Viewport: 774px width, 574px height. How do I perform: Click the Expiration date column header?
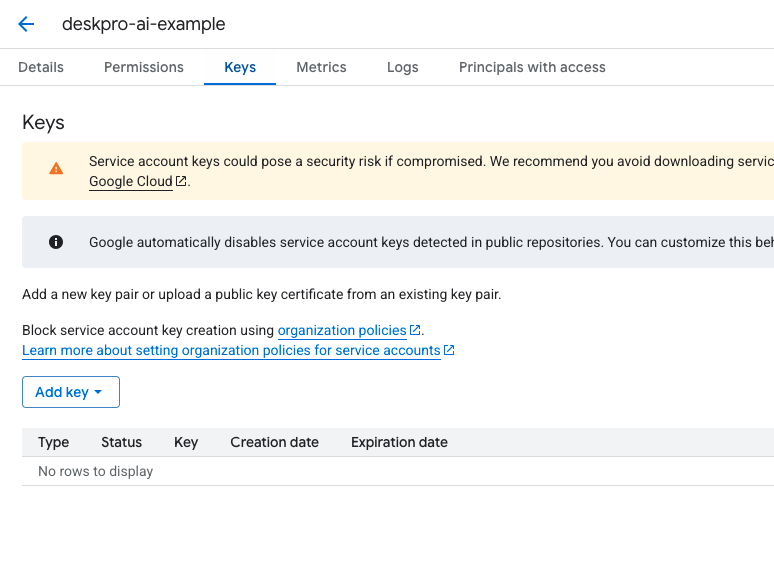tap(399, 442)
